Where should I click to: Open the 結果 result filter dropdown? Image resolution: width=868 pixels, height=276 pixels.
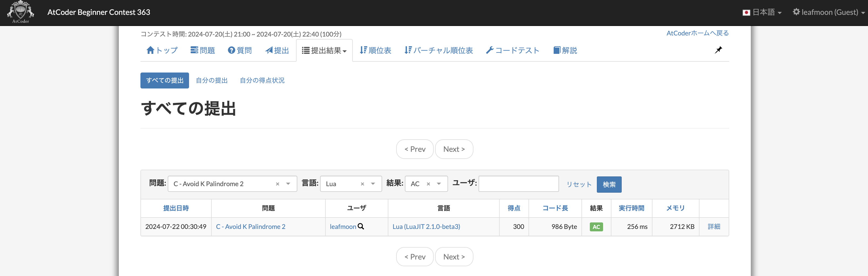(x=438, y=184)
